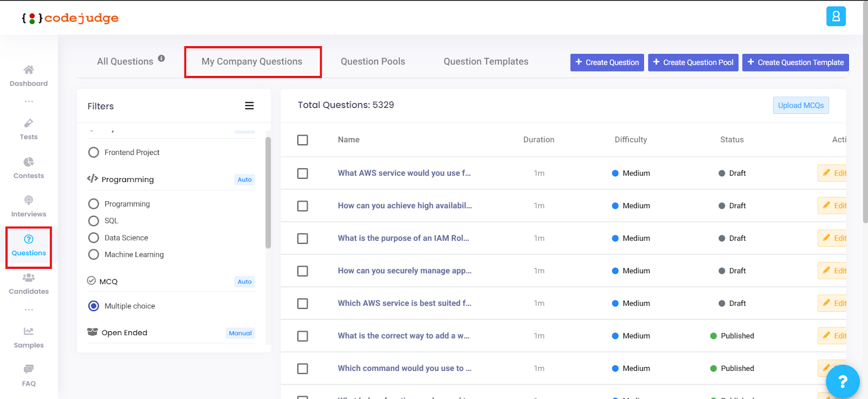868x399 pixels.
Task: Open FAQ from the sidebar
Action: 29,376
